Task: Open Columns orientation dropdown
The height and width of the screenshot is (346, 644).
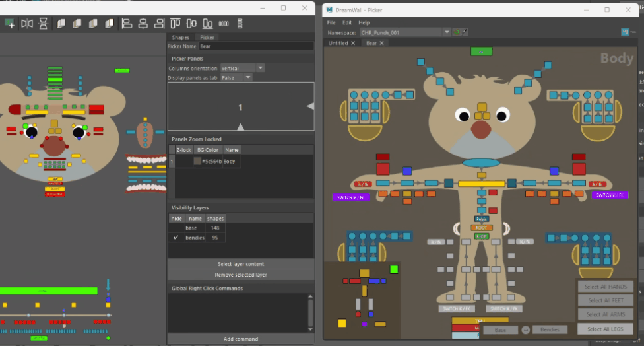Action: pos(242,68)
